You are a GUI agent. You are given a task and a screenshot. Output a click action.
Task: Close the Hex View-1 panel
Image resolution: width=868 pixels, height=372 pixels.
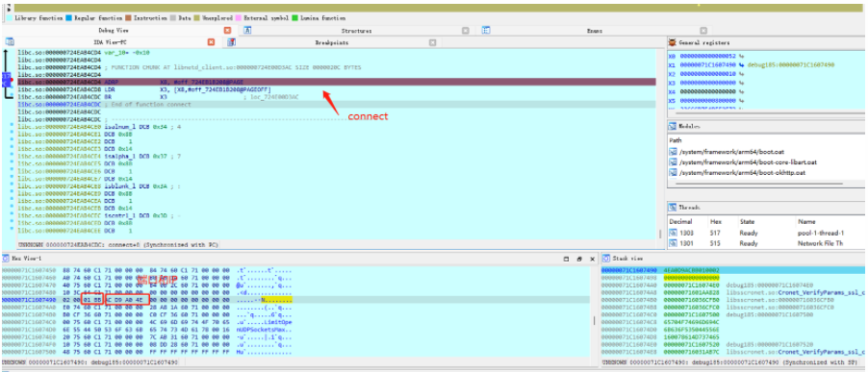pyautogui.click(x=592, y=259)
